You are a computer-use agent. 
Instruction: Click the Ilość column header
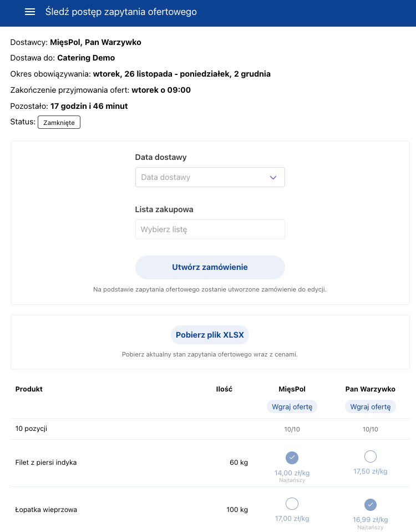point(224,389)
